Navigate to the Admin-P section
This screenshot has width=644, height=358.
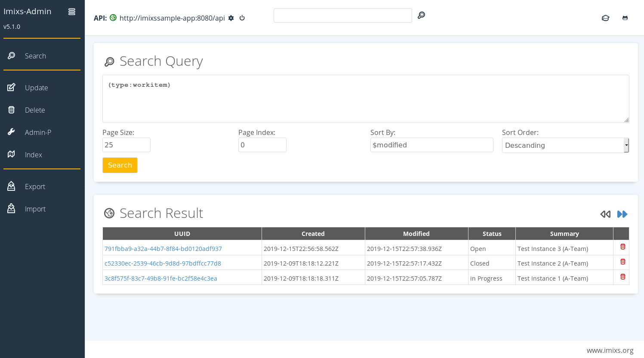[x=38, y=132]
